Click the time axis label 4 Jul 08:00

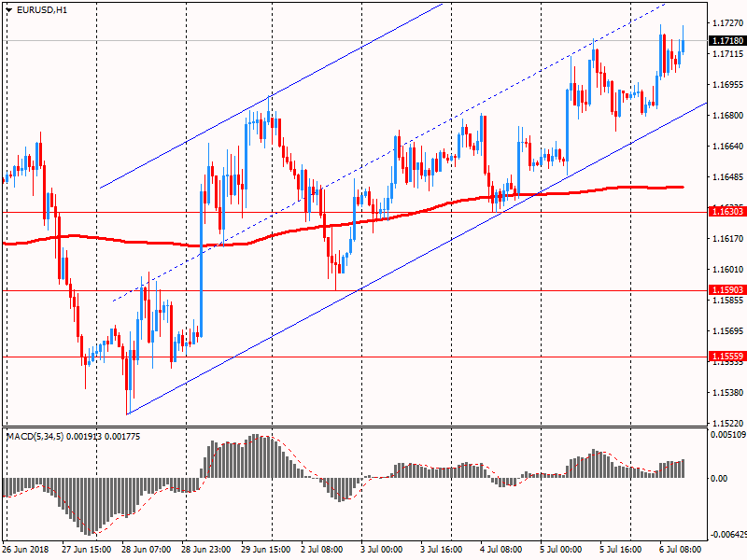(501, 550)
